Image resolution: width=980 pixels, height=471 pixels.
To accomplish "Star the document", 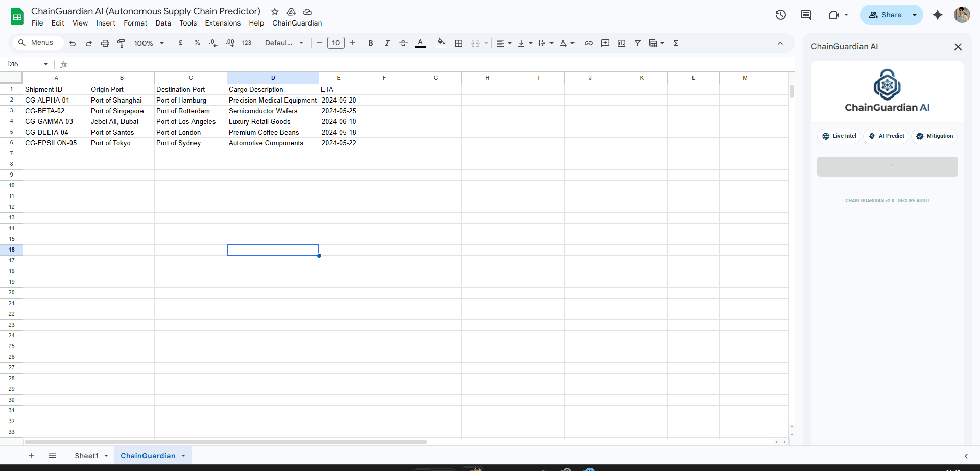I will pyautogui.click(x=275, y=12).
